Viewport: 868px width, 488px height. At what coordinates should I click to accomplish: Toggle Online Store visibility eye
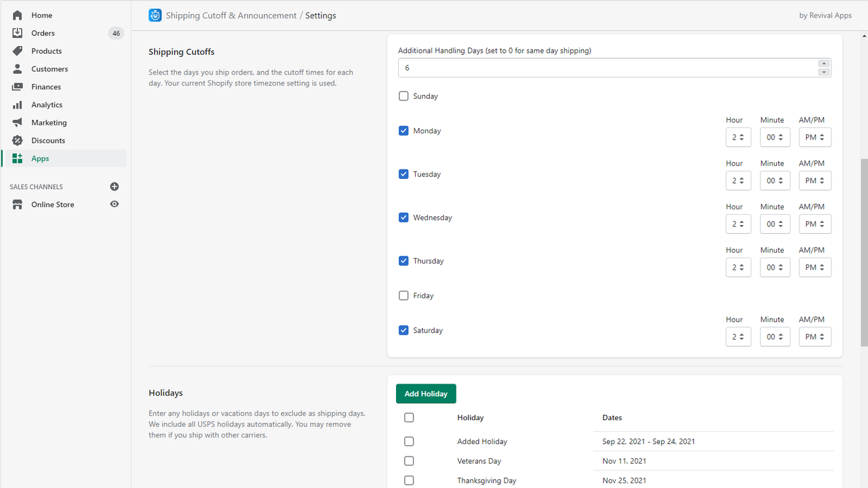pyautogui.click(x=114, y=204)
